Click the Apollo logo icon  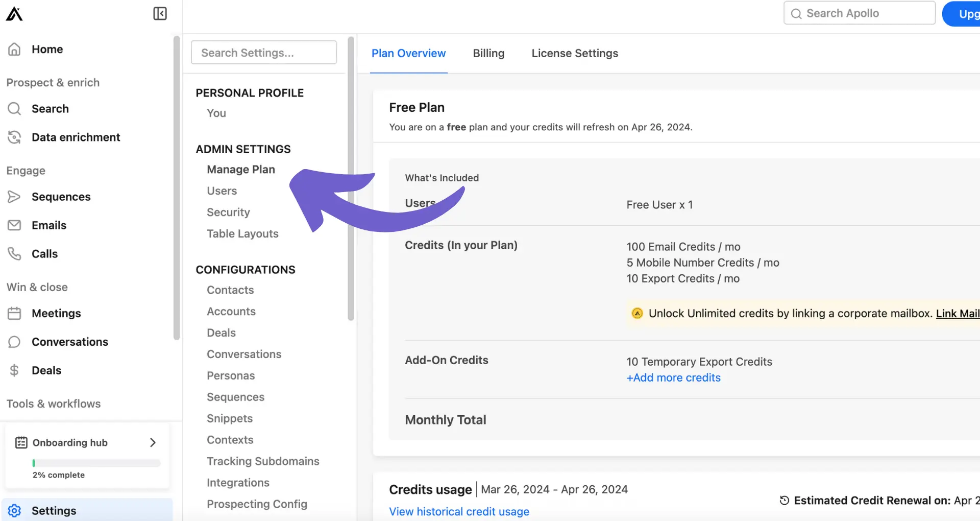pyautogui.click(x=14, y=14)
